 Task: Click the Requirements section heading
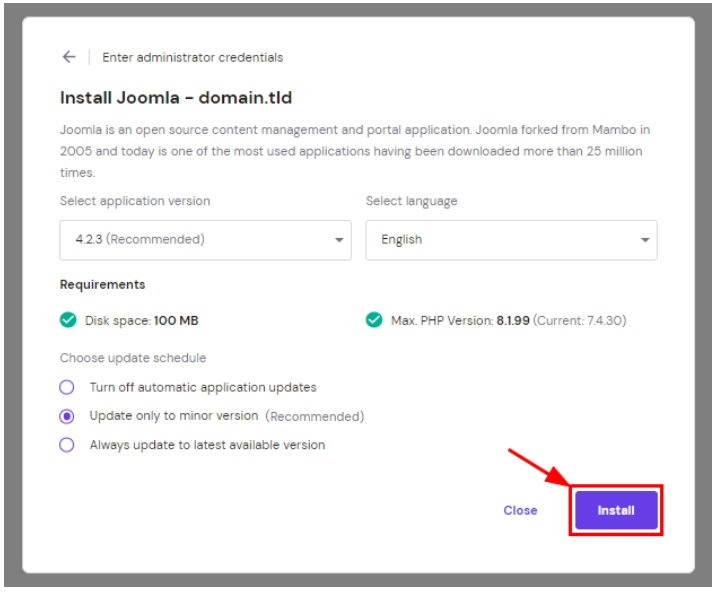(x=102, y=285)
